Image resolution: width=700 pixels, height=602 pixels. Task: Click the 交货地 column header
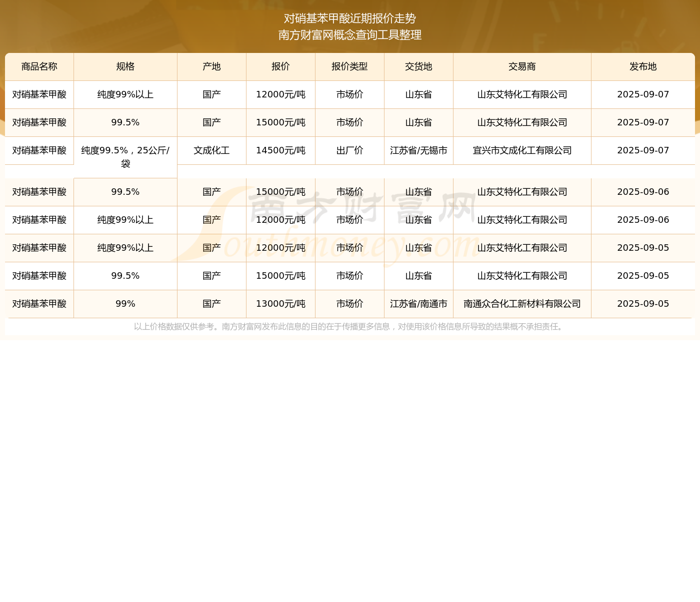(419, 67)
